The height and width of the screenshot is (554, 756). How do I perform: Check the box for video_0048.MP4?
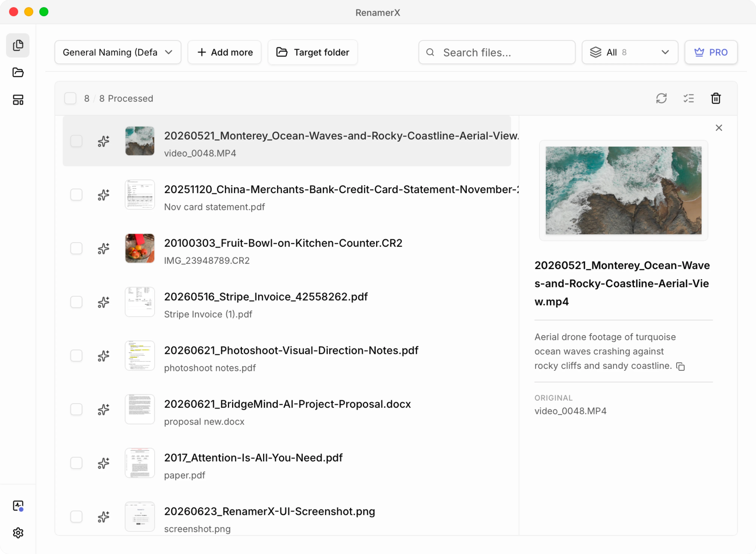(x=76, y=141)
